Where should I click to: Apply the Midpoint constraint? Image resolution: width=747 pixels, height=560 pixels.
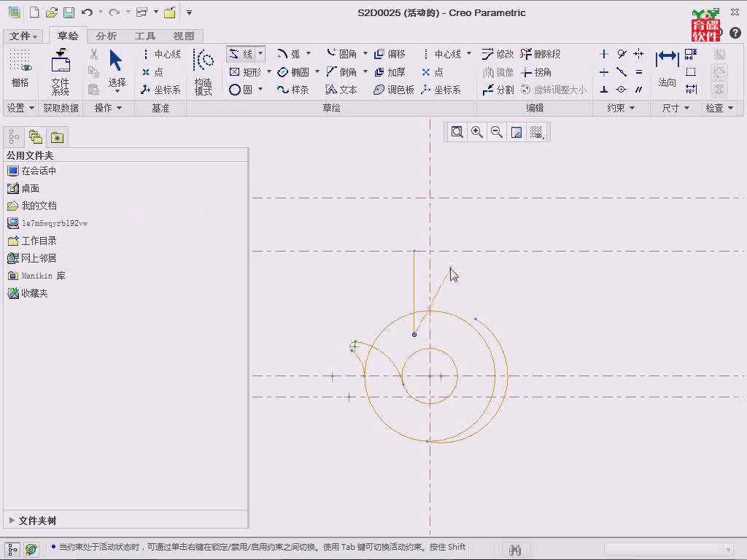point(622,72)
